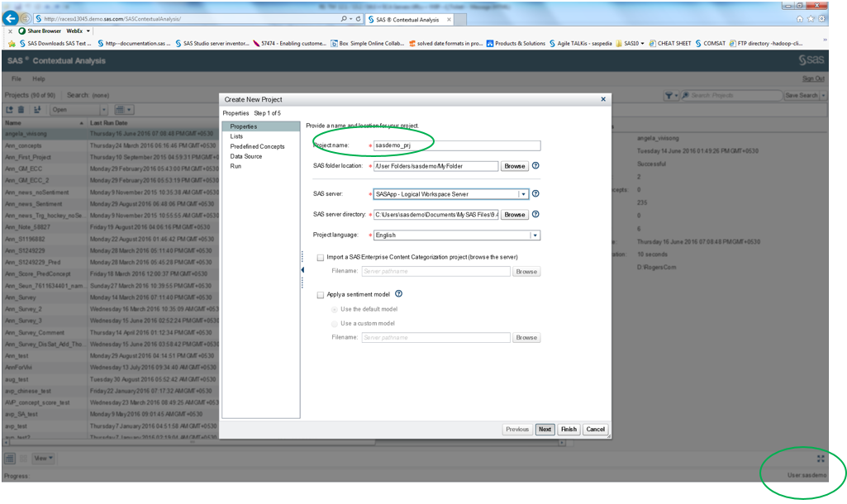This screenshot has height=504, width=847.
Task: Close the WebEx toolbar with X
Action: 10,31
